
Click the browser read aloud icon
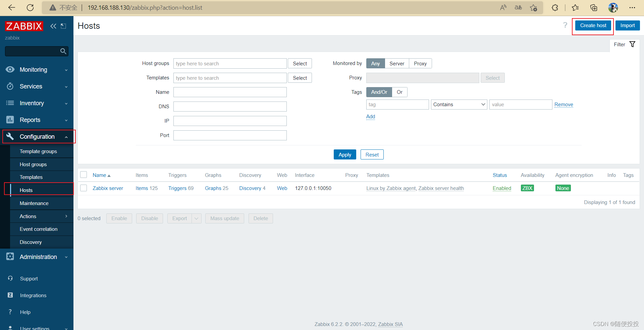click(503, 7)
